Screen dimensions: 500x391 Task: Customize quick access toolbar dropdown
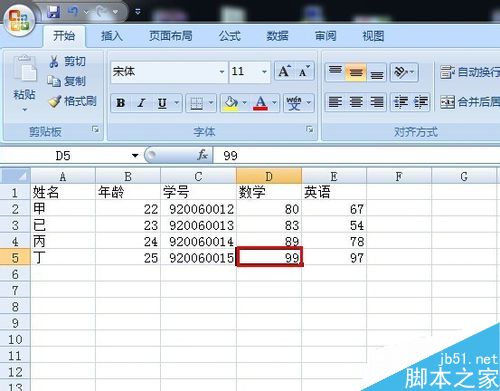coord(138,12)
